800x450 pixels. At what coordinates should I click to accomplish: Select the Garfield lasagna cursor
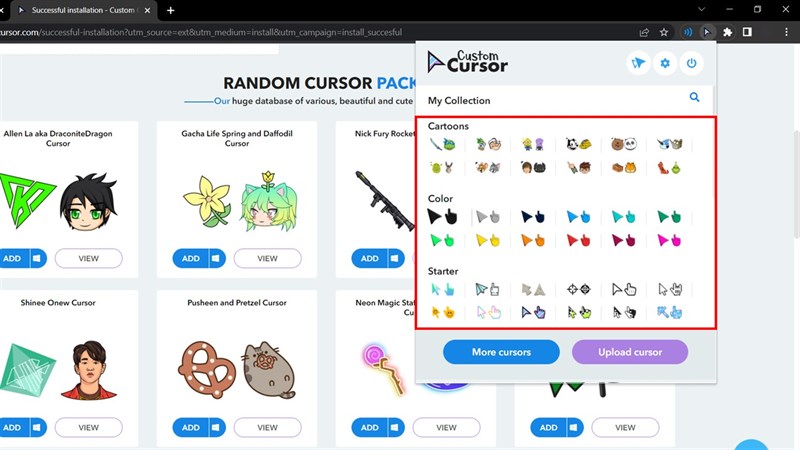click(623, 167)
